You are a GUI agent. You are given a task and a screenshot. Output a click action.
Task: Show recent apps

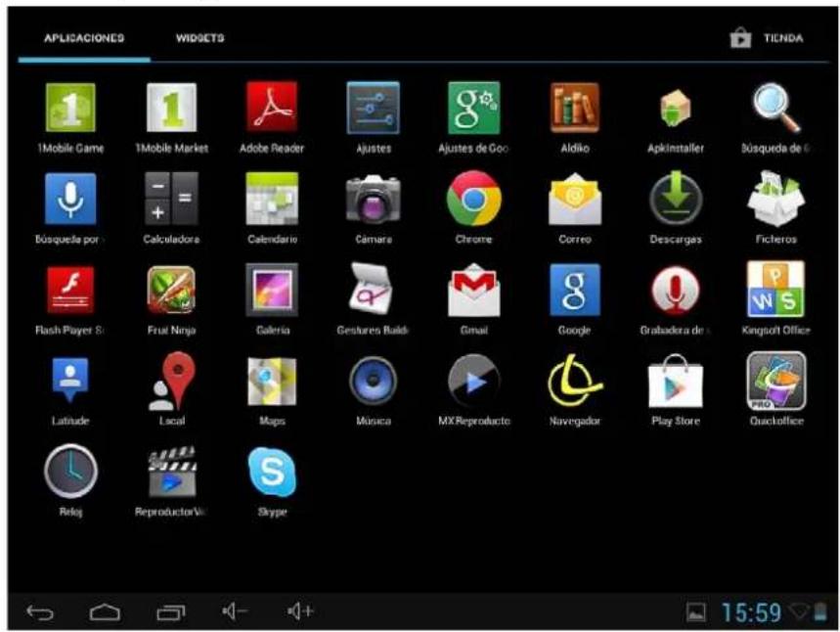pos(171,611)
